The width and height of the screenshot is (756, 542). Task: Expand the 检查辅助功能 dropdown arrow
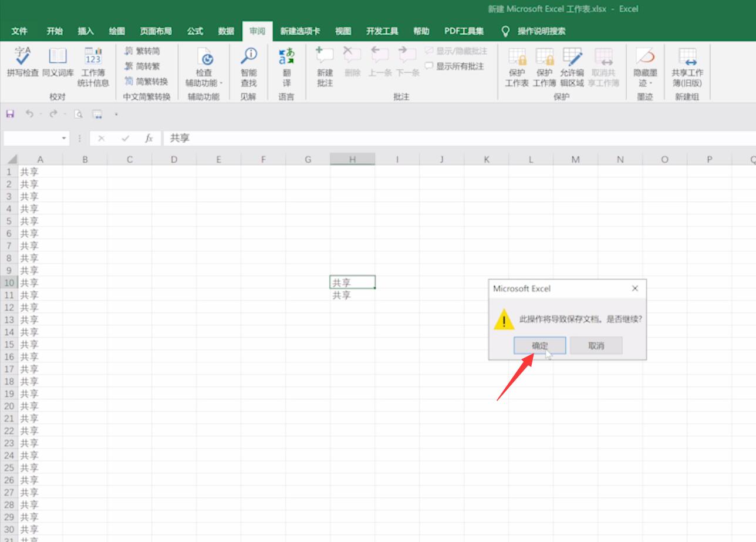tap(221, 83)
